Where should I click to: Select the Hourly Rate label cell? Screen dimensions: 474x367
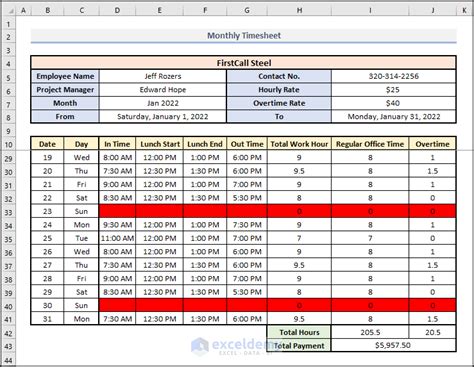pos(279,90)
